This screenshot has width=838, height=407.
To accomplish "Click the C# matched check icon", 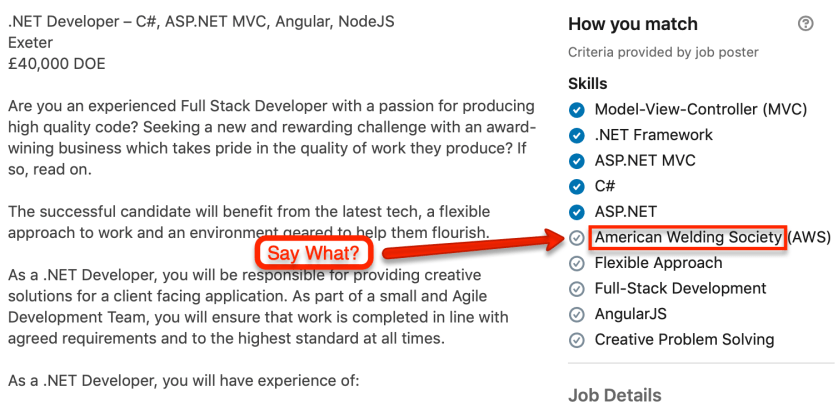I will pos(576,186).
